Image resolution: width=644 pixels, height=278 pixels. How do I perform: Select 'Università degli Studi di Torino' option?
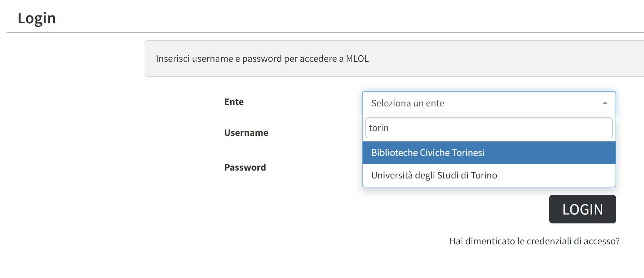(434, 175)
